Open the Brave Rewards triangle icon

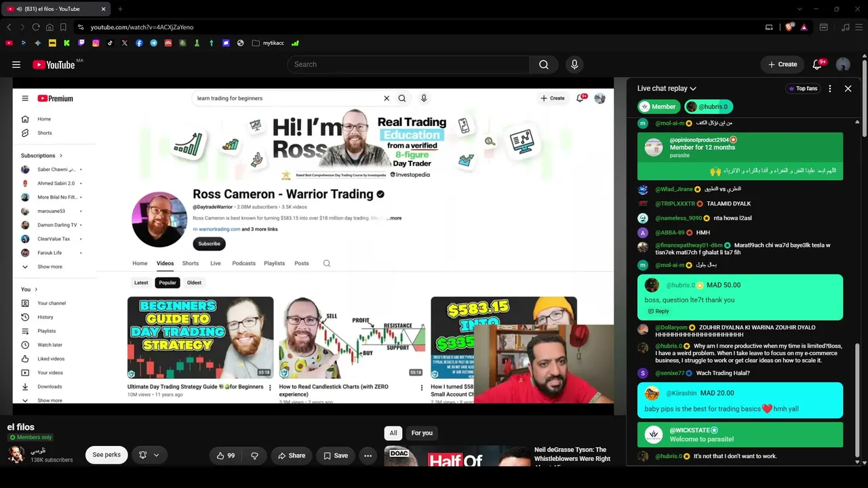804,27
